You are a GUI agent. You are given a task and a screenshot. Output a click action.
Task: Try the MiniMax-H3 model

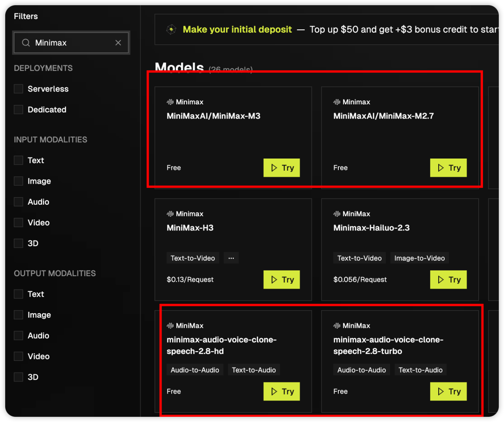coord(281,279)
